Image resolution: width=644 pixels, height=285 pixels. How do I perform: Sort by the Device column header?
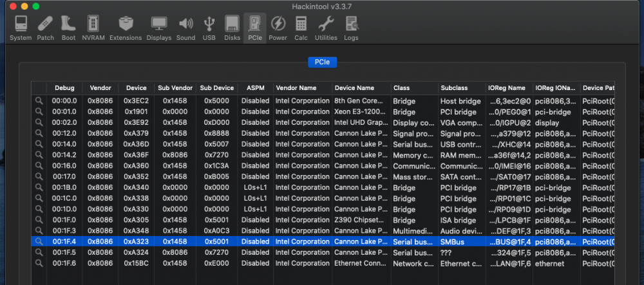click(x=137, y=87)
